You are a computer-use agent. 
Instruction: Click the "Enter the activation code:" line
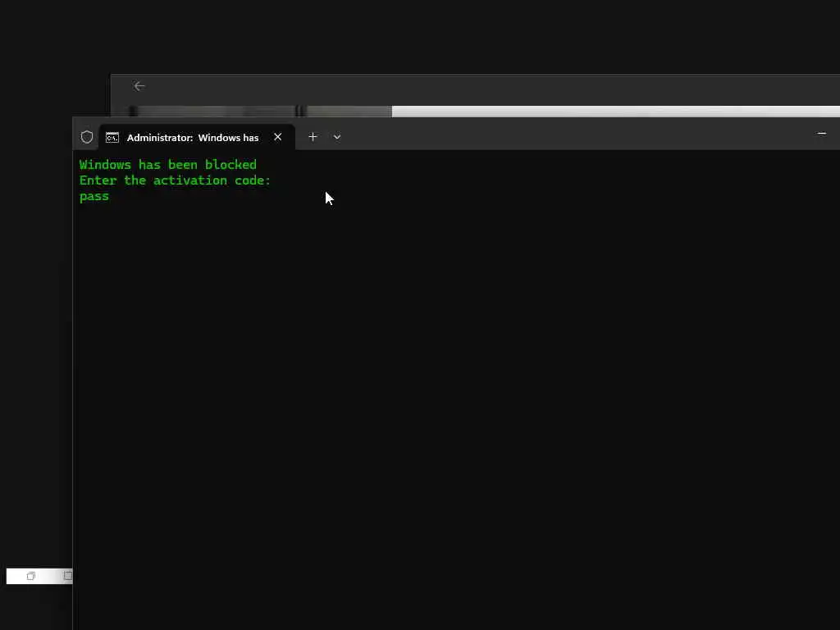[x=176, y=180]
